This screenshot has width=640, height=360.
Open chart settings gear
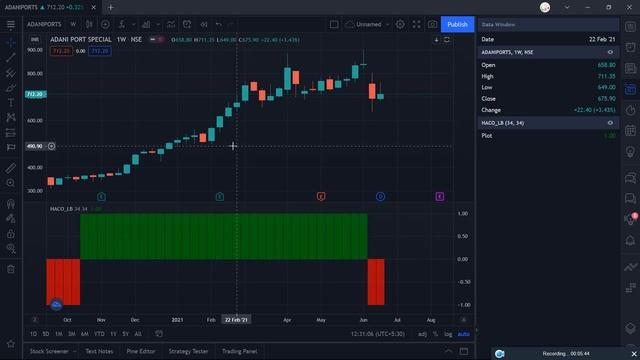[400, 24]
